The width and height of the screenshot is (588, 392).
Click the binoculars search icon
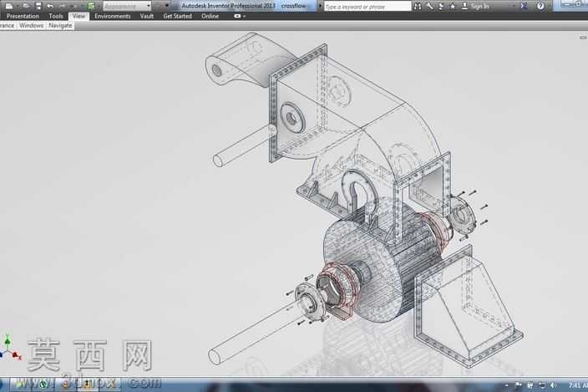click(418, 6)
